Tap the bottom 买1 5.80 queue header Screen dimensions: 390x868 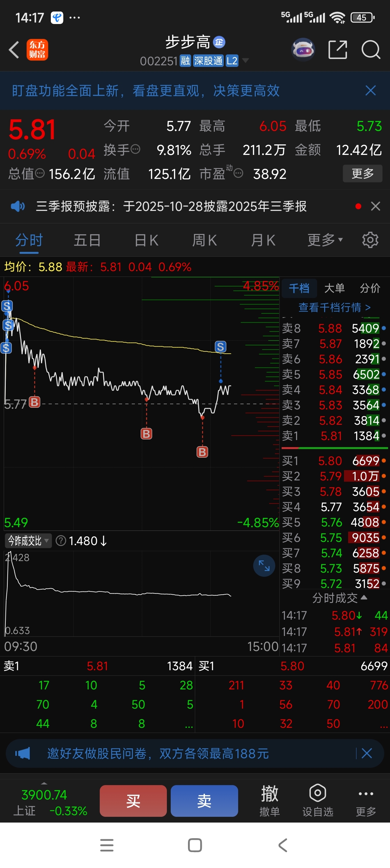coord(293,666)
